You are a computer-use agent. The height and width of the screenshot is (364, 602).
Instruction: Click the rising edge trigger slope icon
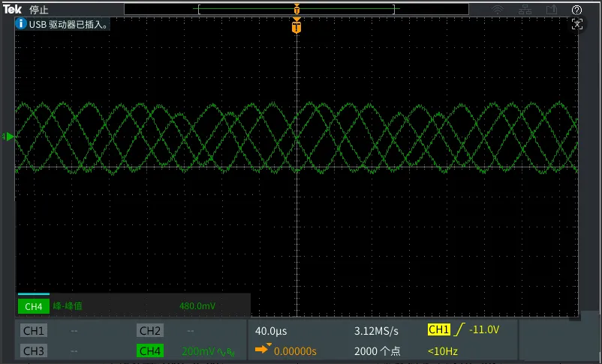459,329
